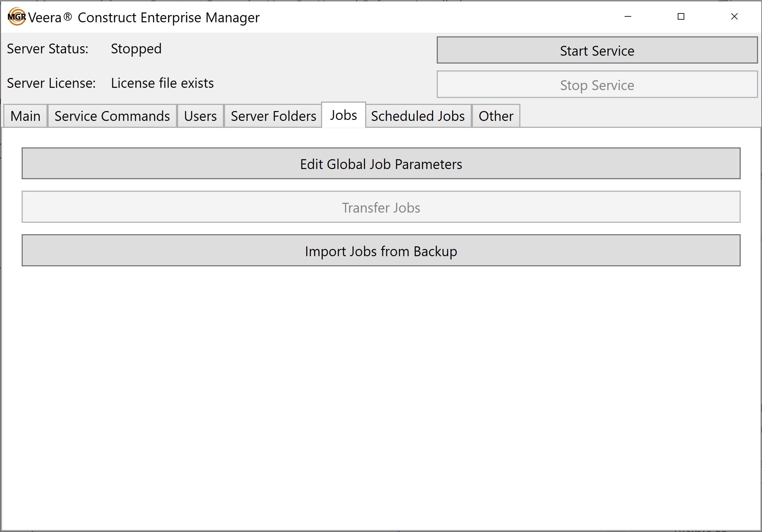Click the Server License label

tap(51, 83)
